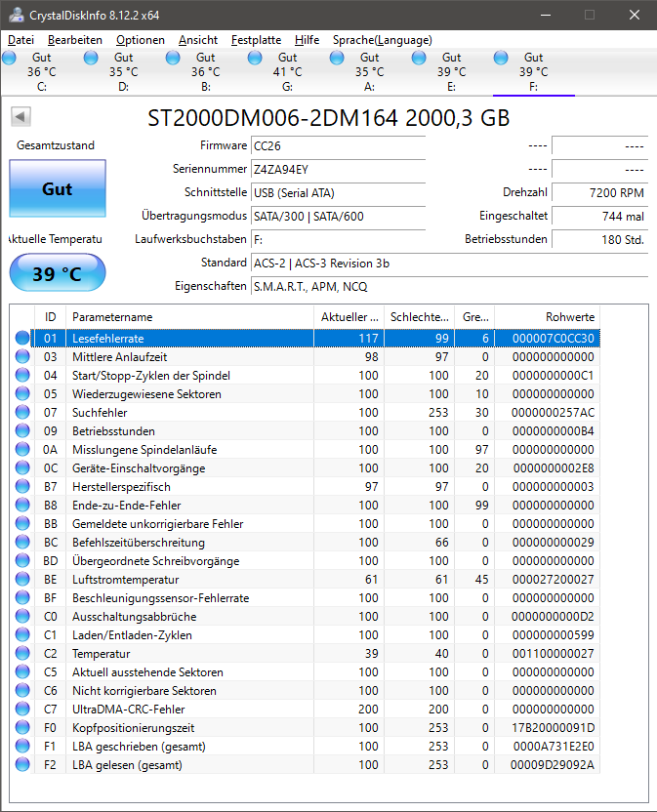
Task: Click the status orb for drive B:
Action: pos(173,58)
